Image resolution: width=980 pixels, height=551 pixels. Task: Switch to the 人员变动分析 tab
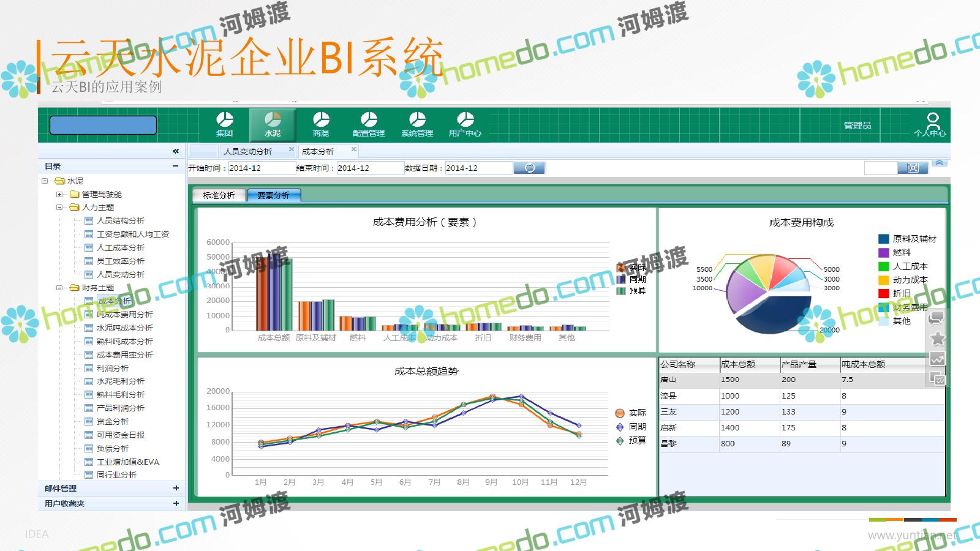[x=247, y=151]
